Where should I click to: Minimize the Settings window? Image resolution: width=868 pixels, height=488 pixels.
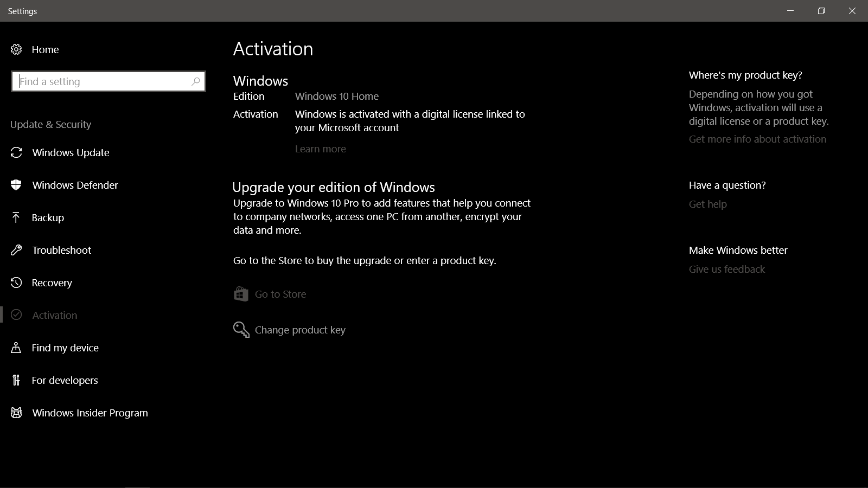(x=790, y=11)
